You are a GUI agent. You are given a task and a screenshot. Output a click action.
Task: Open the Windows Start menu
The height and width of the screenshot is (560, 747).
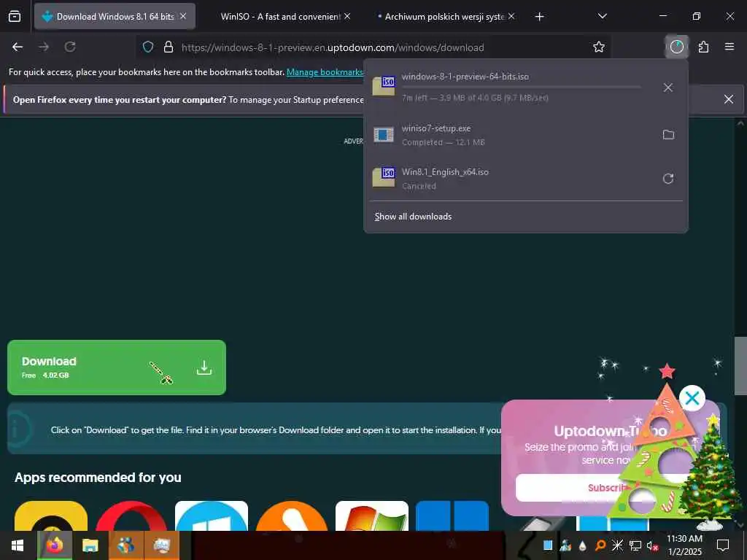tap(18, 545)
